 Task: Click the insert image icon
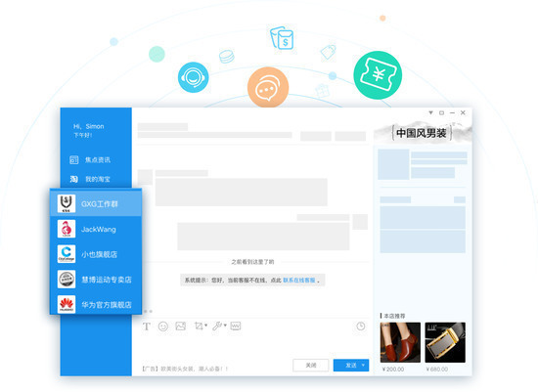coord(181,326)
